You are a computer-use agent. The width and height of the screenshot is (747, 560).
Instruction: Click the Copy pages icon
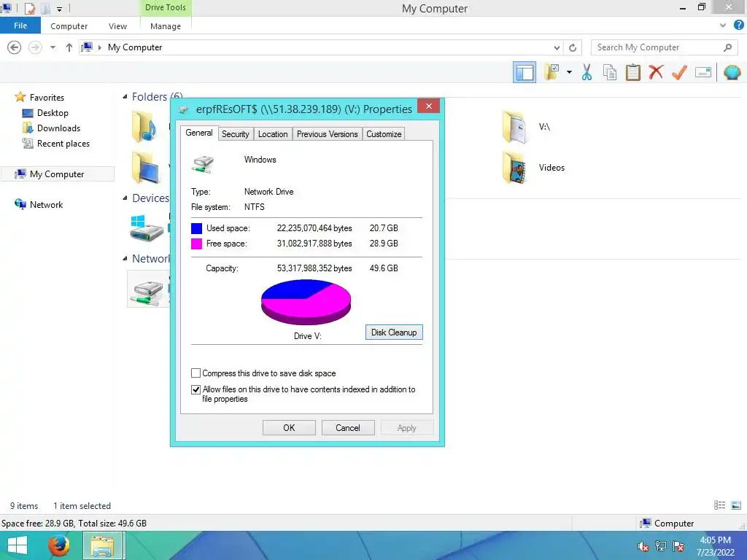[610, 72]
